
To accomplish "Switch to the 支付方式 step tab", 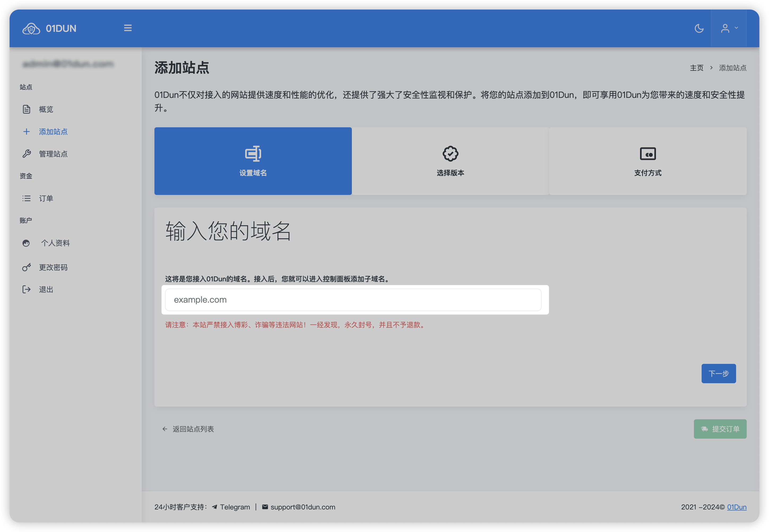I will click(x=648, y=161).
